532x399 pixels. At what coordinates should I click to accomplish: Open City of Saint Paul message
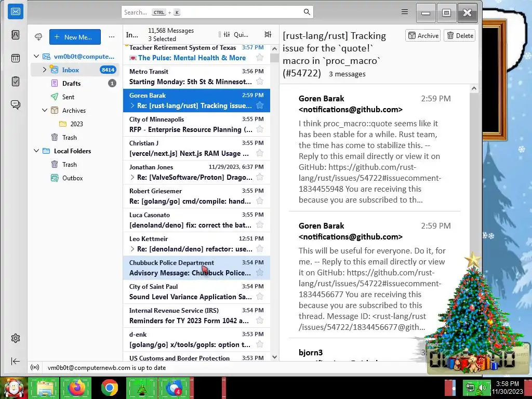point(196,292)
